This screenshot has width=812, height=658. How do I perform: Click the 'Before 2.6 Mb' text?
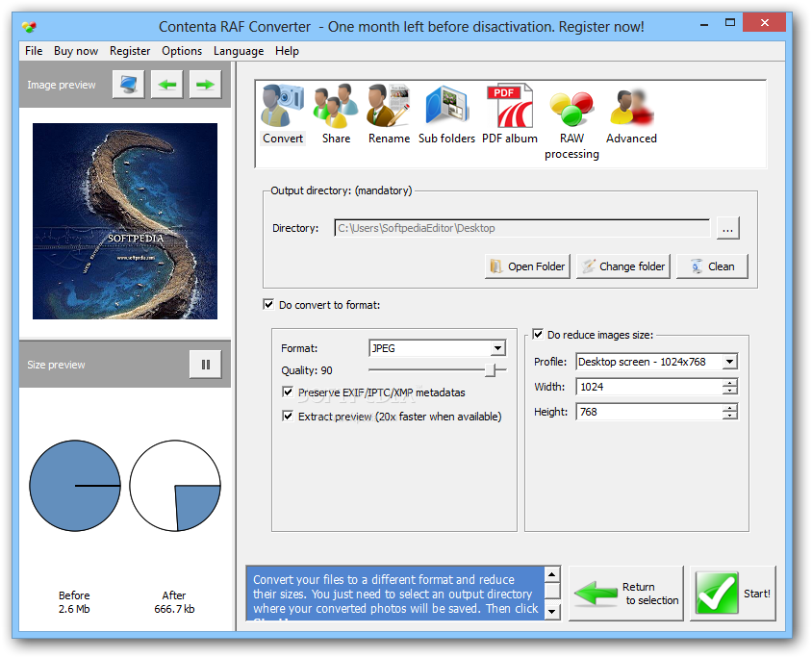pos(74,602)
